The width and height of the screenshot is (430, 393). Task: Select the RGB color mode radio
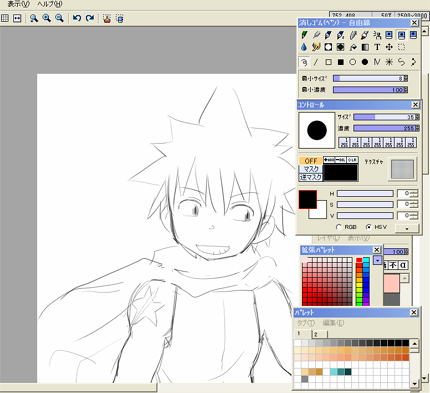pos(339,227)
